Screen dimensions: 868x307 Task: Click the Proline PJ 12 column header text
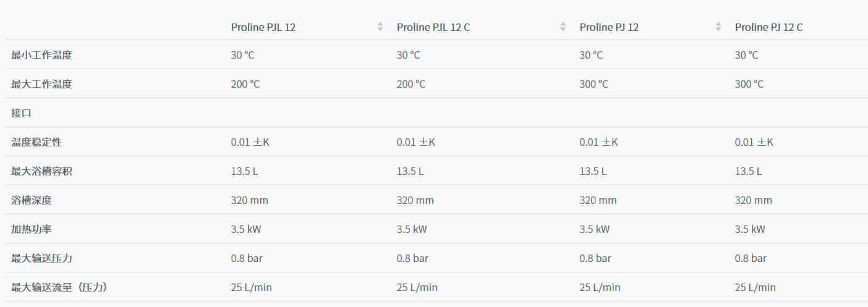609,27
